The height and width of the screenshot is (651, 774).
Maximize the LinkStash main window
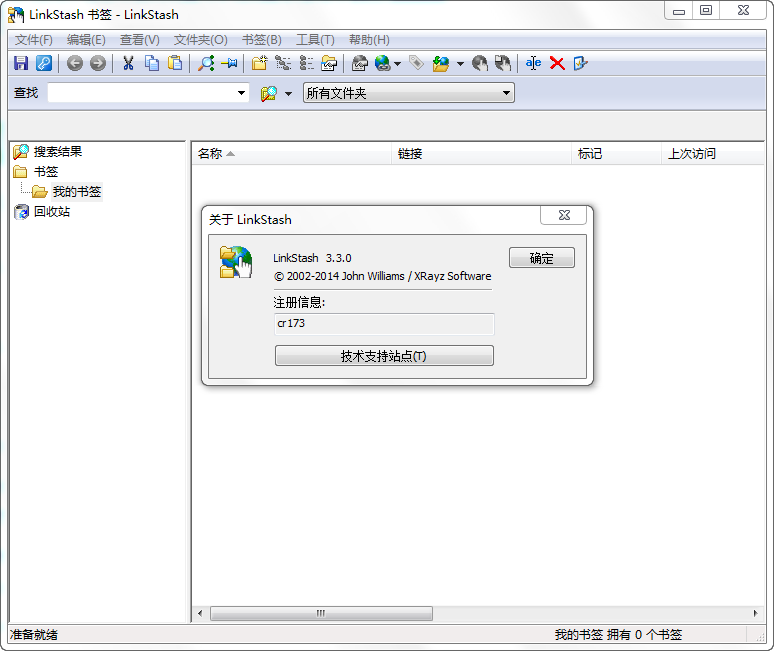[x=706, y=11]
